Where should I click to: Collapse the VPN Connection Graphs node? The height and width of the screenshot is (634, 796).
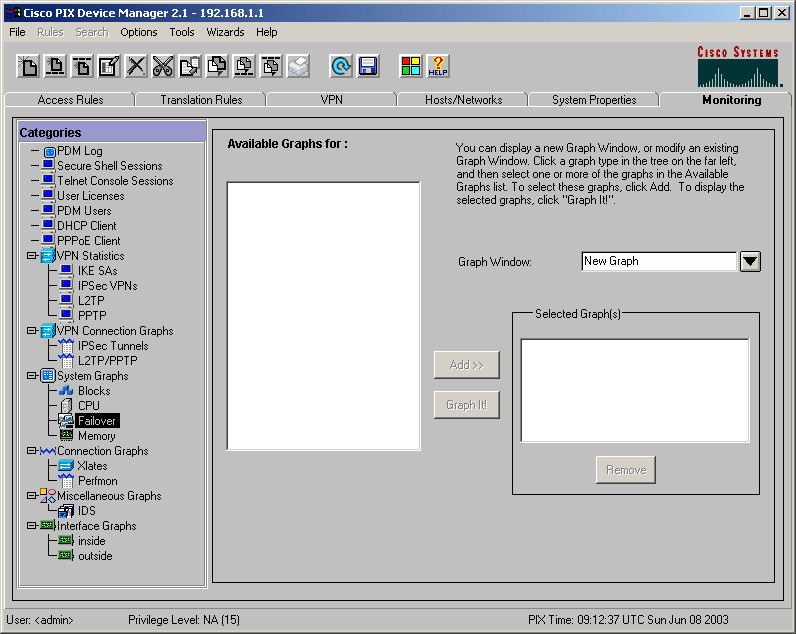point(32,331)
